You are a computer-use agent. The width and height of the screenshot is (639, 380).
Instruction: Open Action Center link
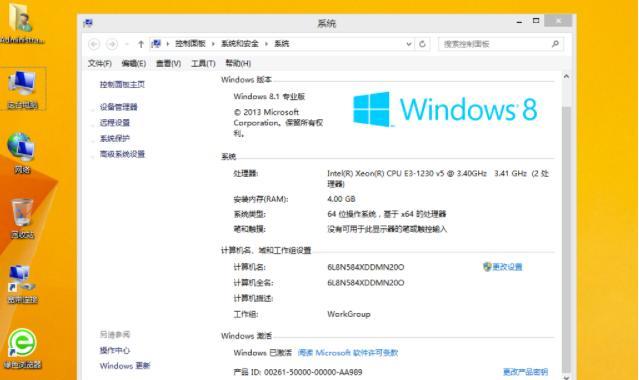(x=115, y=350)
